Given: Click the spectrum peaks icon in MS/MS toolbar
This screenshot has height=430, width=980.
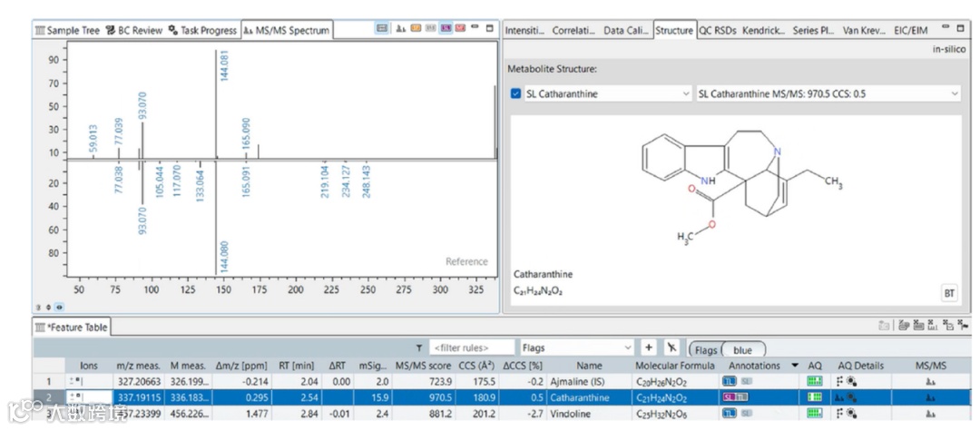Looking at the screenshot, I should [401, 29].
